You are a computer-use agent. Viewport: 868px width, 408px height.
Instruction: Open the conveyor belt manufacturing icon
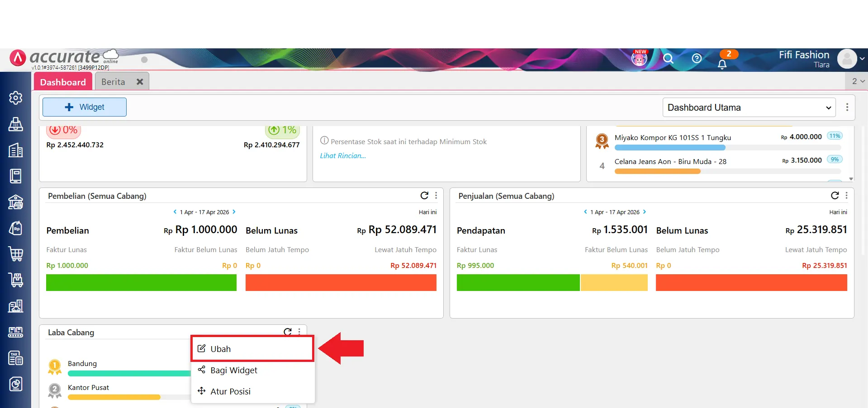click(x=16, y=332)
